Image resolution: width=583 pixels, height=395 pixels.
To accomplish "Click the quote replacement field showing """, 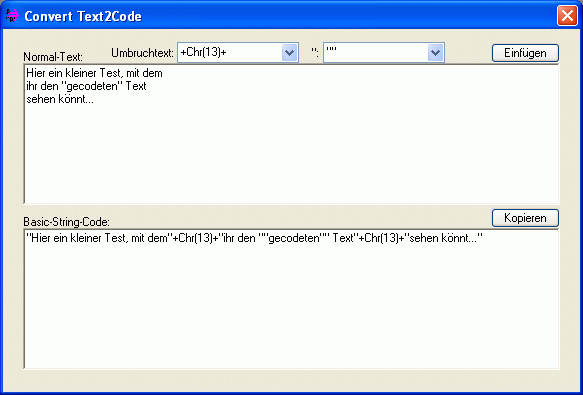I will [x=384, y=52].
